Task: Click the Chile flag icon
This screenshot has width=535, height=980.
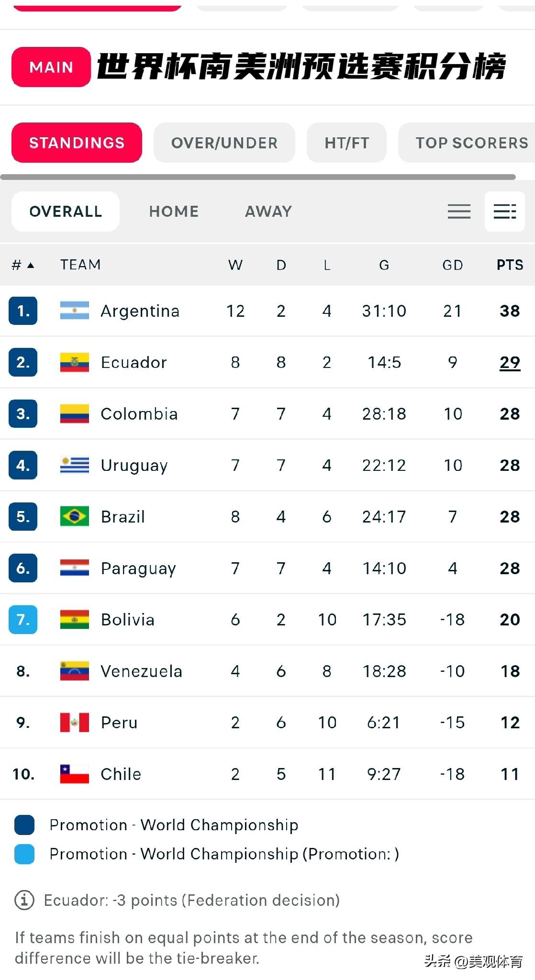Action: click(x=75, y=774)
